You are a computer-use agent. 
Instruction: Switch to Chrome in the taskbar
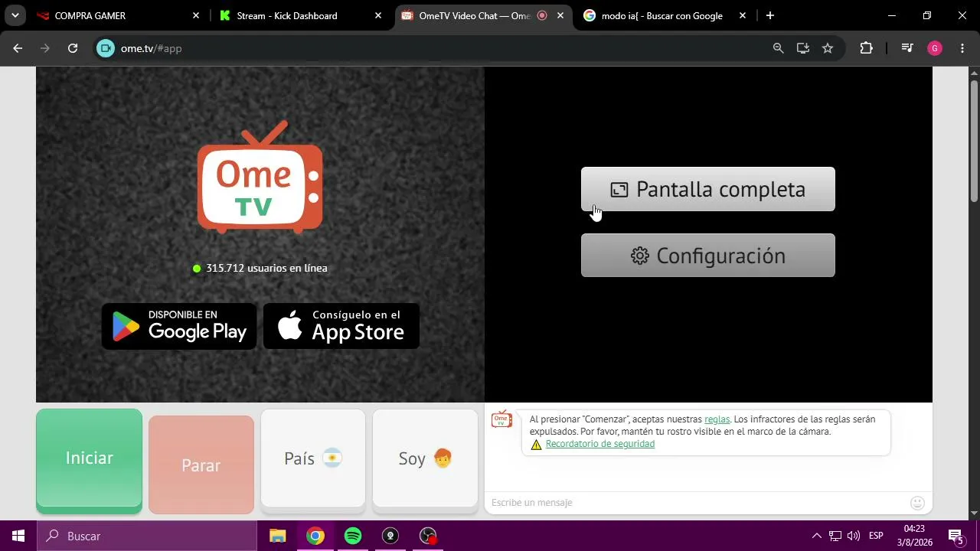tap(315, 536)
